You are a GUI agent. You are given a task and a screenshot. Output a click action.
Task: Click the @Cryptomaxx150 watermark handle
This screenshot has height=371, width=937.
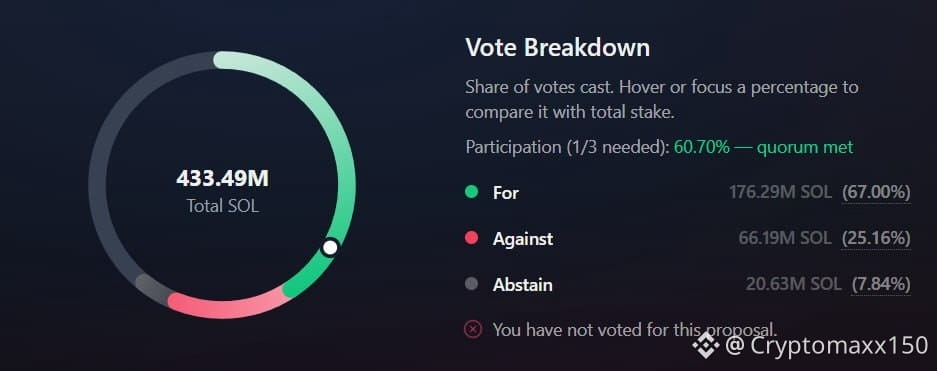click(827, 345)
